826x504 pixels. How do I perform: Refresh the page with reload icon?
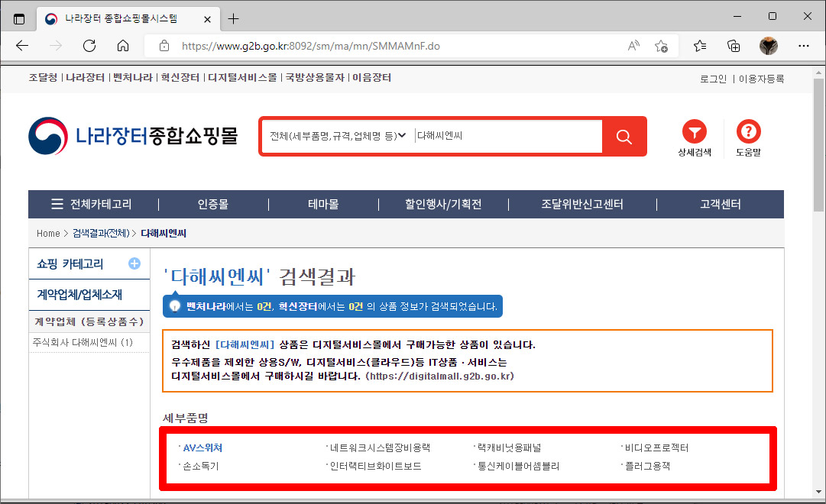click(89, 46)
